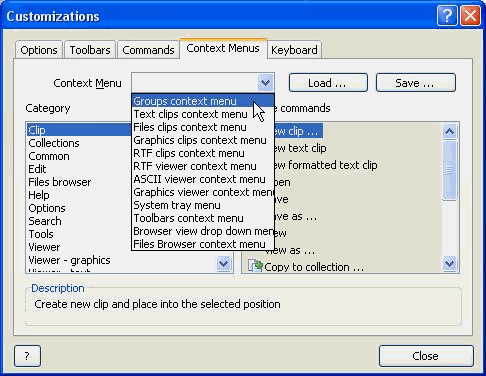
Task: Click the Close button
Action: [426, 356]
